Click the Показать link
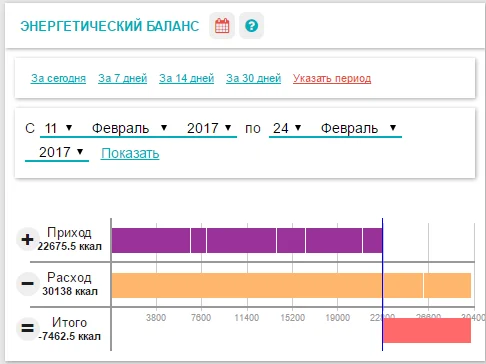This screenshot has height=364, width=486. pyautogui.click(x=130, y=153)
